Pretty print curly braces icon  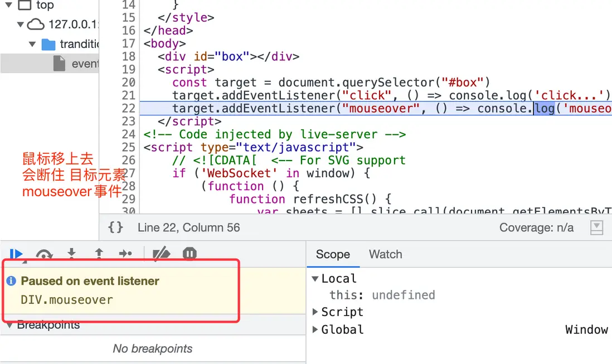tap(115, 227)
